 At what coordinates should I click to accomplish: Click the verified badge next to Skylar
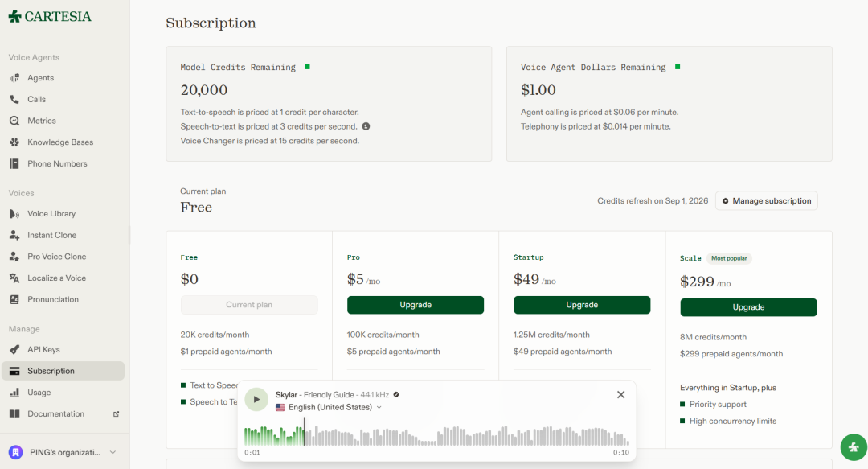(396, 395)
